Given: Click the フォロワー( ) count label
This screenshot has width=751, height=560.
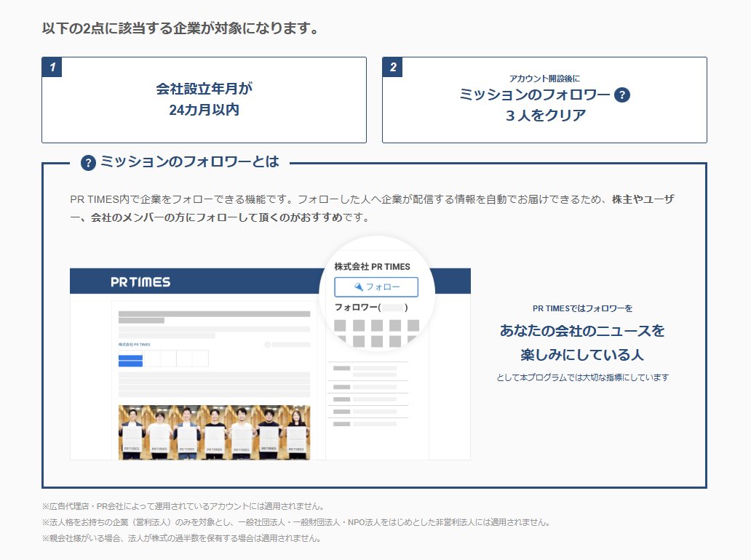Looking at the screenshot, I should (371, 308).
